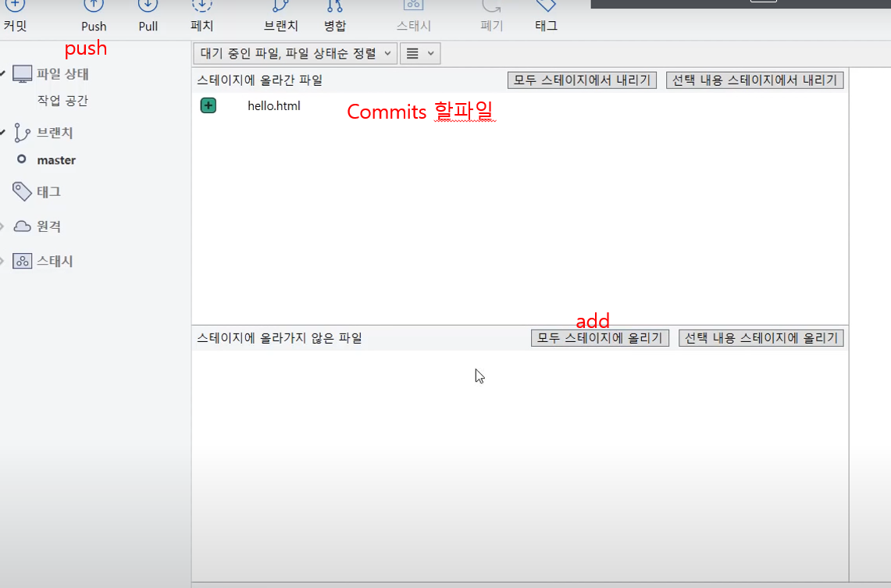Select the staged file hello.html
This screenshot has height=588, width=891.
pyautogui.click(x=274, y=105)
